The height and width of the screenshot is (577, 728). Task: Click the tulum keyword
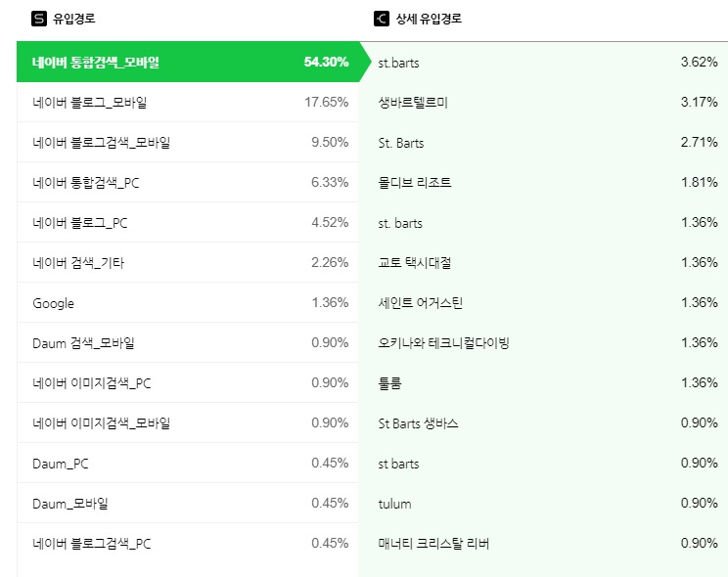394,504
